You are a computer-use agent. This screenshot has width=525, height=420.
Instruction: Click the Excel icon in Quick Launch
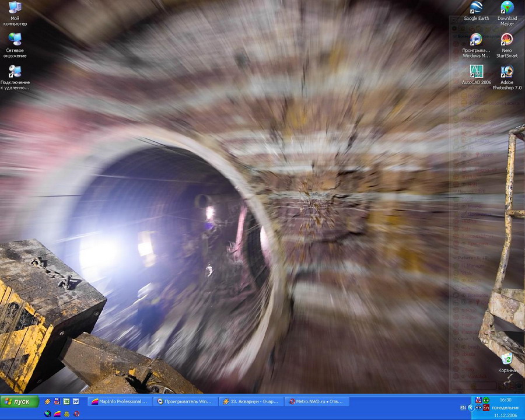66,401
